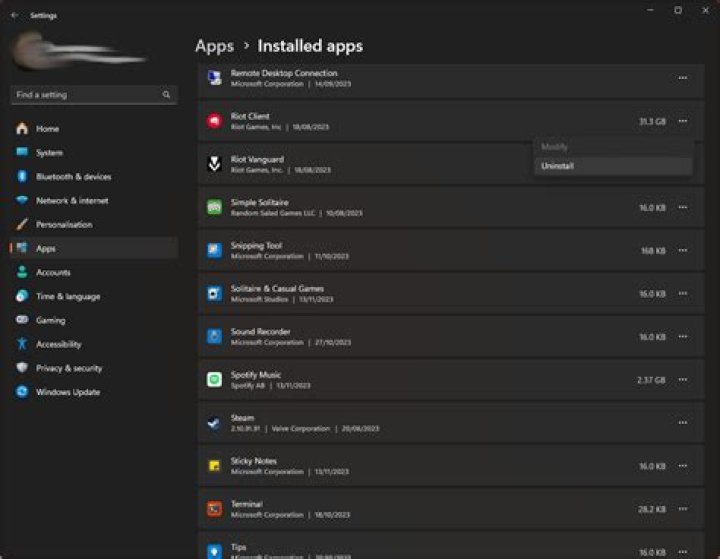
Task: Click the Bluetooth & devices icon
Action: tap(22, 176)
